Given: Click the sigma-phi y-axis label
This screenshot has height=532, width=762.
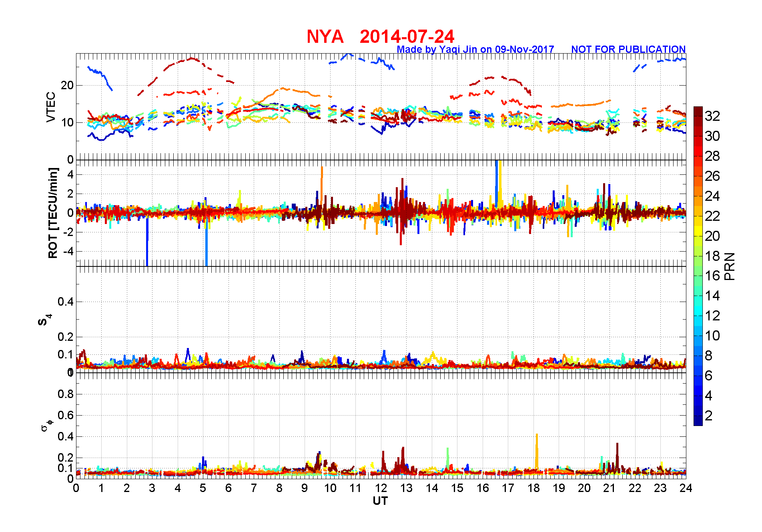Looking at the screenshot, I should click(x=47, y=425).
